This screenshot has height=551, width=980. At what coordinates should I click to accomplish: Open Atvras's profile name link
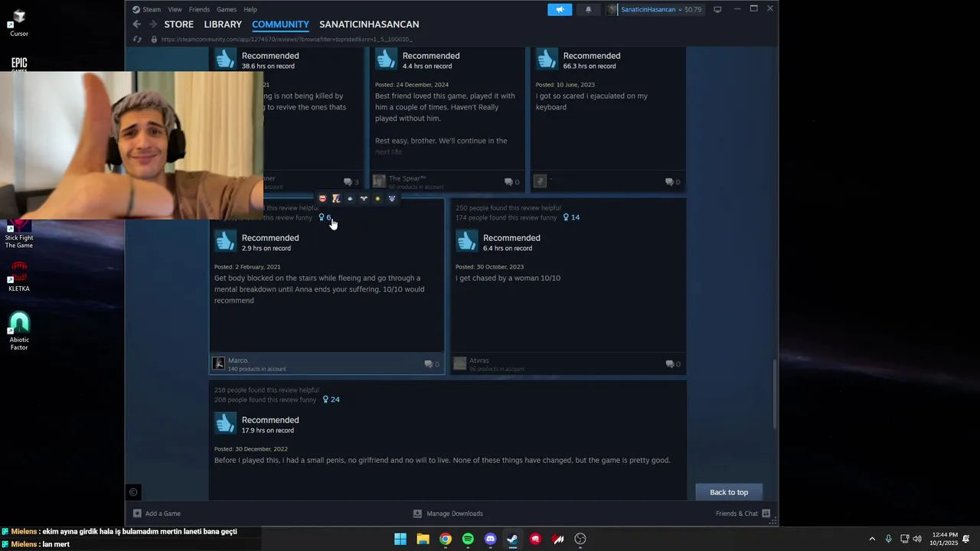pos(479,360)
